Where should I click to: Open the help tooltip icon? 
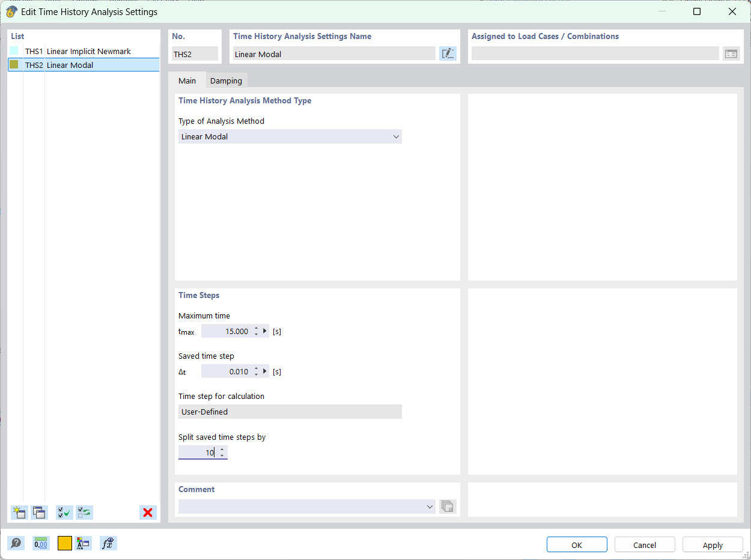point(16,543)
